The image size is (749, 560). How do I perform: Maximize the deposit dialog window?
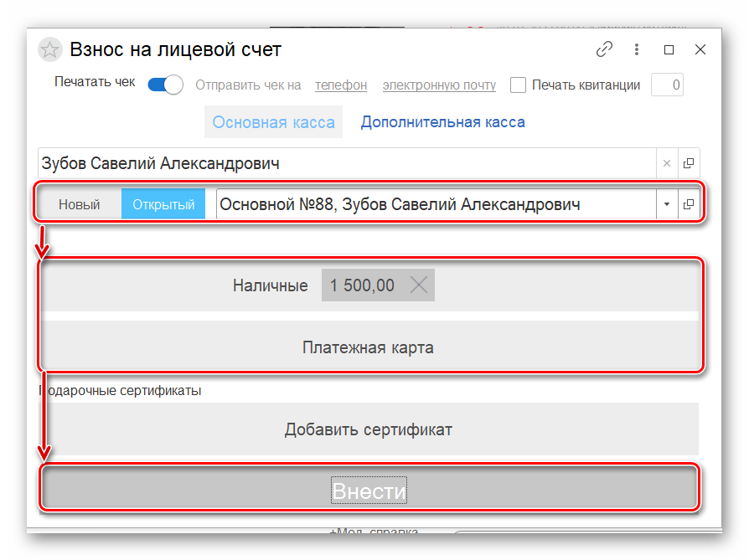(x=669, y=49)
